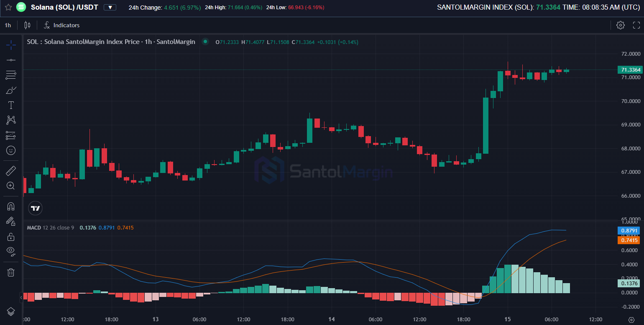Image resolution: width=644 pixels, height=325 pixels.
Task: Toggle magnet mode for drawings
Action: pyautogui.click(x=11, y=206)
